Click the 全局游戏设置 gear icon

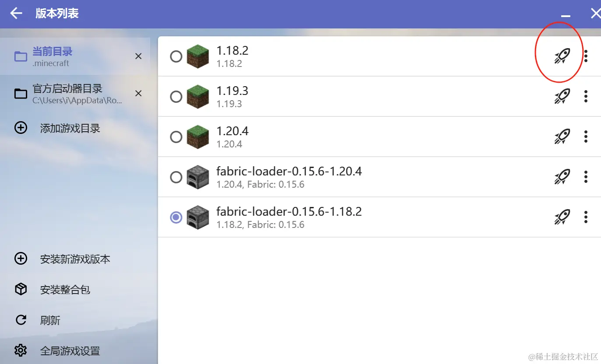pyautogui.click(x=21, y=350)
